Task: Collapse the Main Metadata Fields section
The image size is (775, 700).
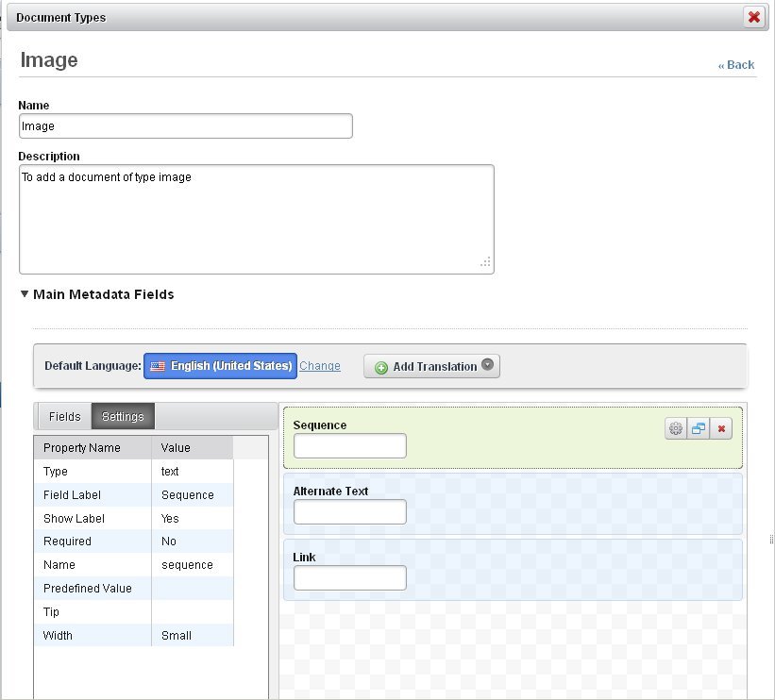Action: pyautogui.click(x=25, y=294)
